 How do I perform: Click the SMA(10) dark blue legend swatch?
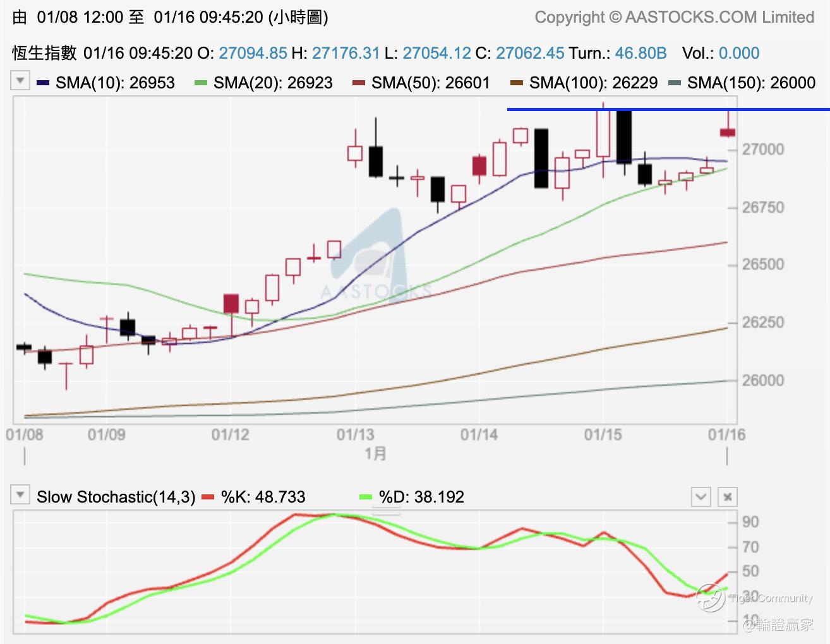tap(43, 83)
